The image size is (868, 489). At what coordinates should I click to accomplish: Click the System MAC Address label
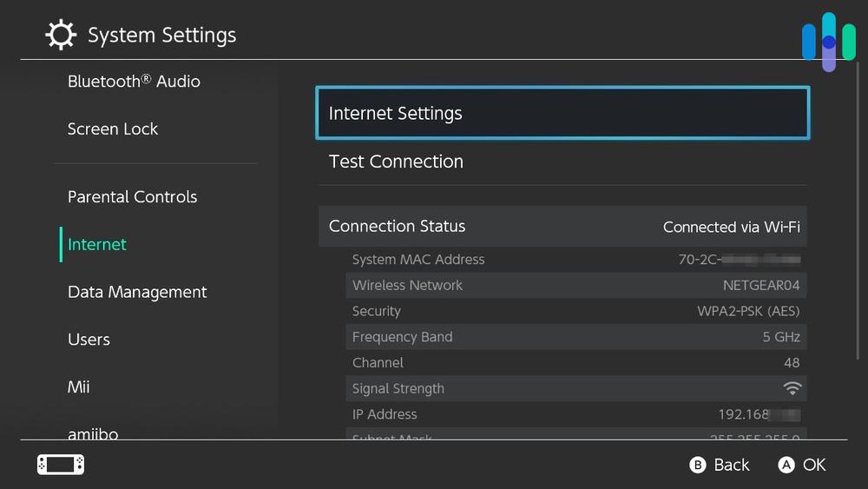click(x=418, y=259)
